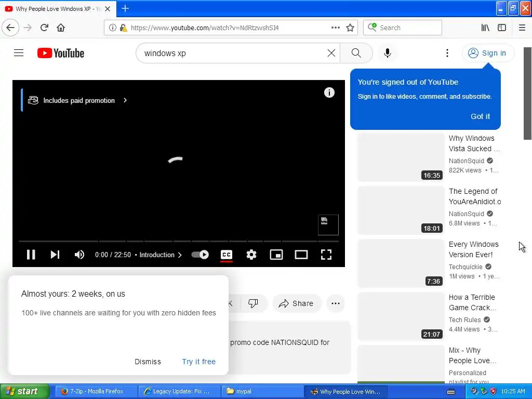Click the 16:35 video thumbnail
This screenshot has width=532, height=399.
[401, 157]
